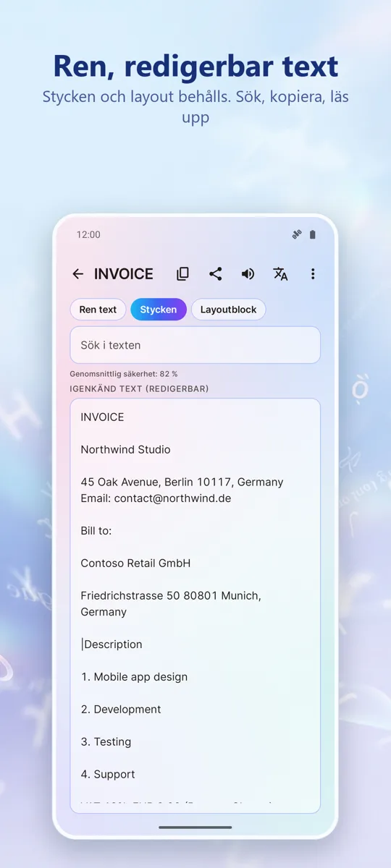Image resolution: width=391 pixels, height=868 pixels.
Task: Place cursor at Description line
Action: click(112, 644)
